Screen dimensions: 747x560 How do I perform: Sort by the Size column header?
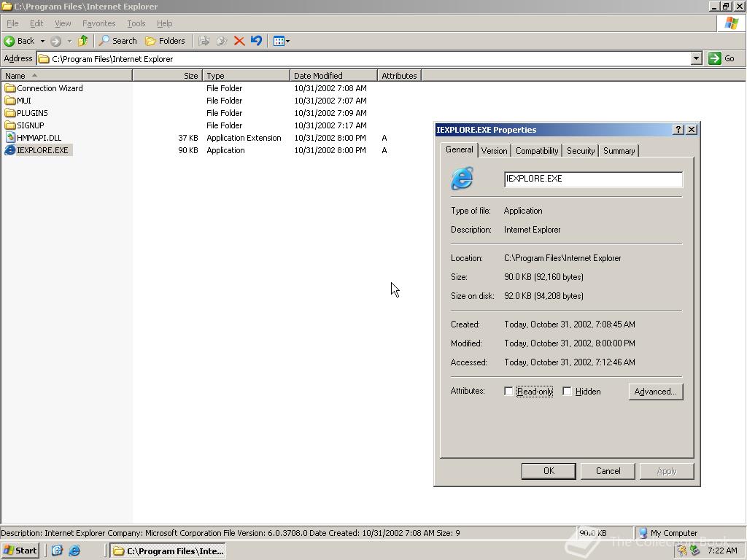168,76
